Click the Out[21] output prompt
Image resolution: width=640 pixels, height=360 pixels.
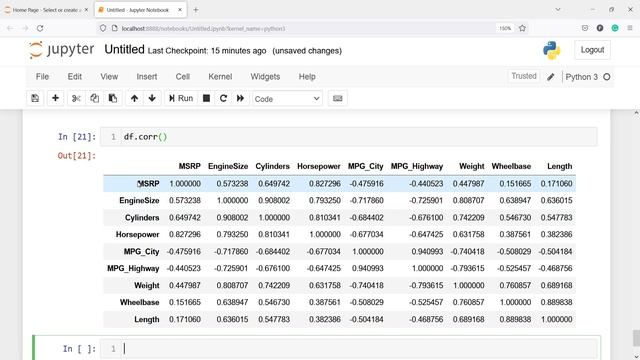click(x=77, y=156)
